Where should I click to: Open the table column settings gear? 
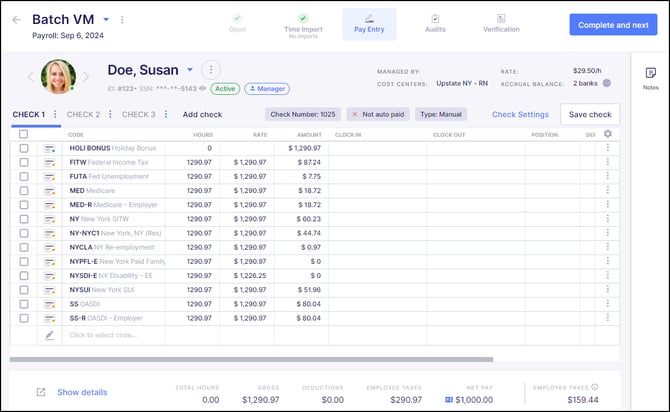tap(608, 134)
